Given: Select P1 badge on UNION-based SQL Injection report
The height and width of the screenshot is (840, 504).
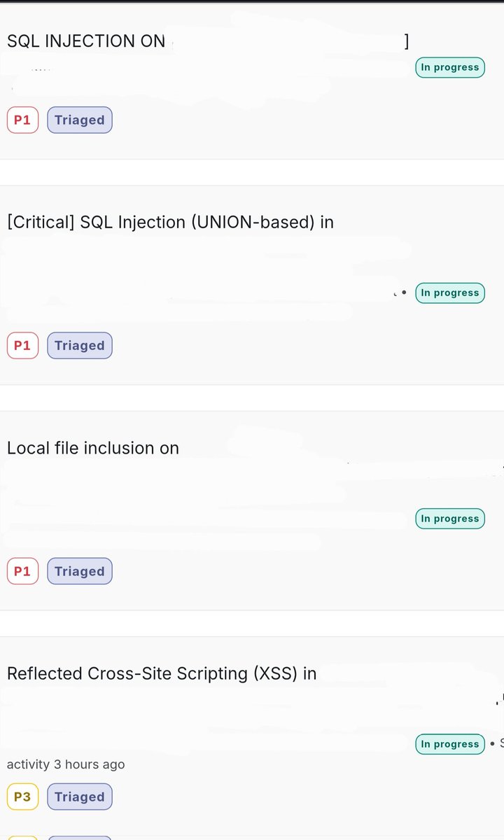Looking at the screenshot, I should [x=22, y=345].
